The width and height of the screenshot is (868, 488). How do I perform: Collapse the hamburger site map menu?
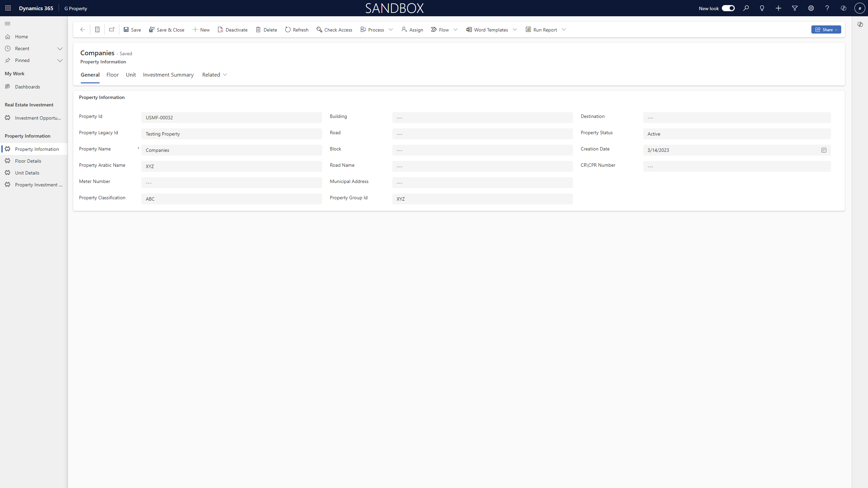point(7,23)
